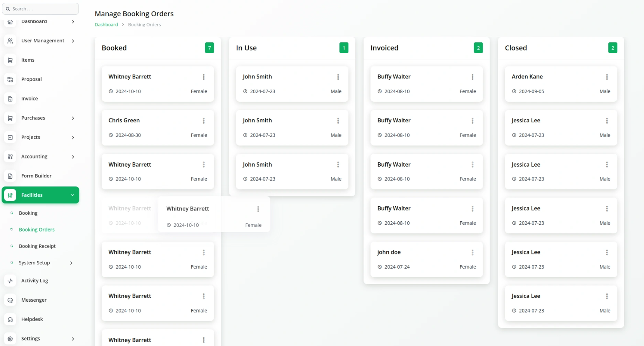Viewport: 644px width, 346px height.
Task: Open kebab menu on first John Smith card
Action: pos(338,77)
